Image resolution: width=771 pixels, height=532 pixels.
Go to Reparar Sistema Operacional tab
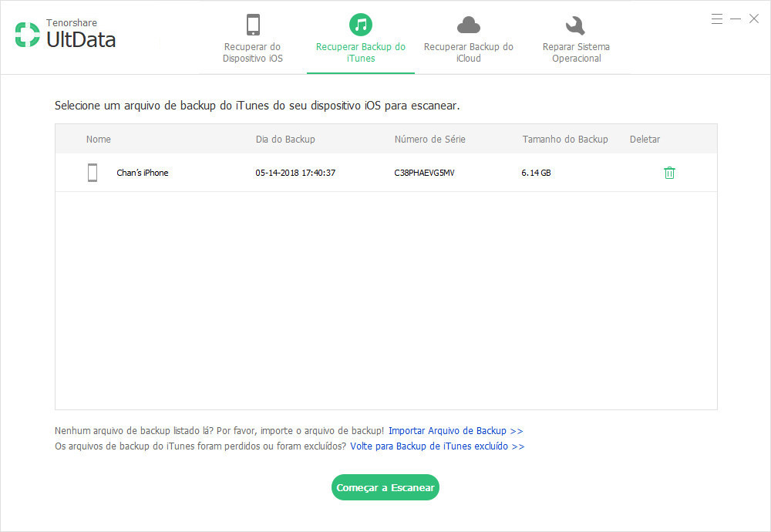pyautogui.click(x=576, y=39)
